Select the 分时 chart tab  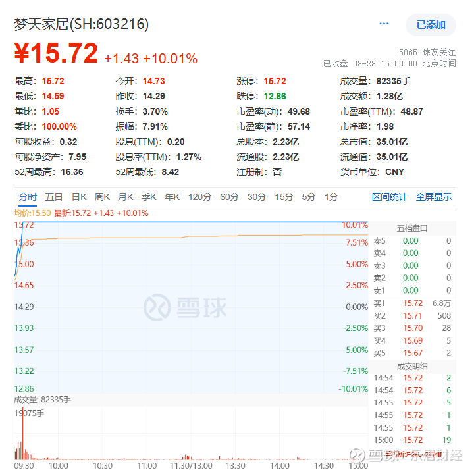coord(28,197)
